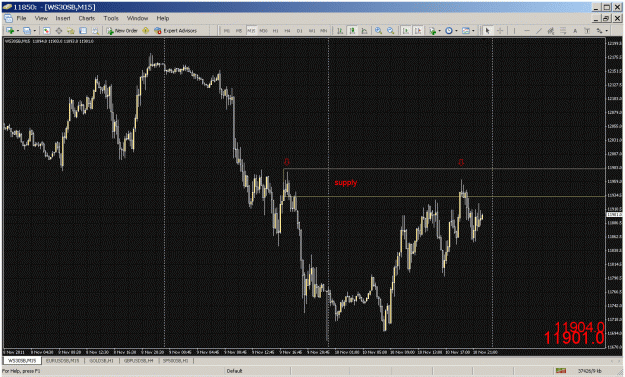Viewport: 625px width, 377px height.
Task: Select the M15 timeframe button
Action: pos(251,31)
